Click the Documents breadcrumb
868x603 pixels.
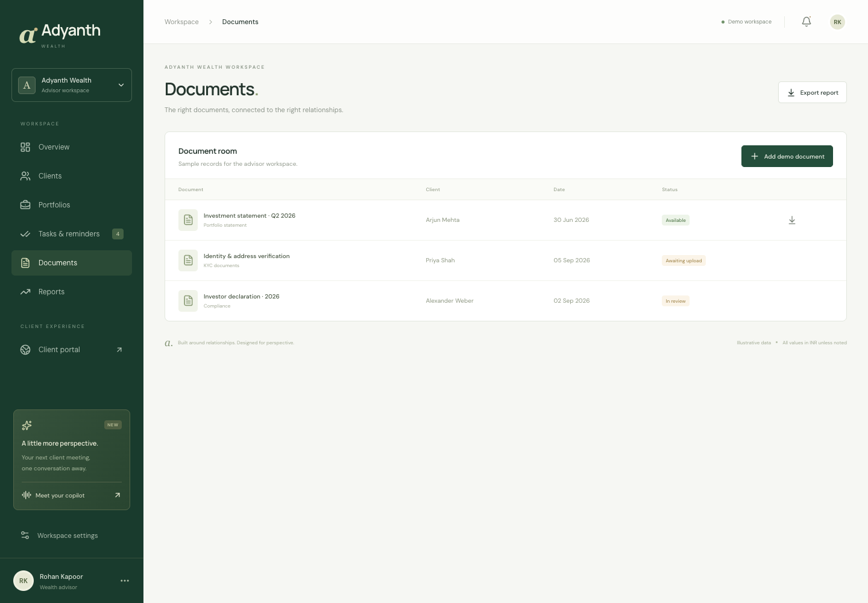(240, 22)
